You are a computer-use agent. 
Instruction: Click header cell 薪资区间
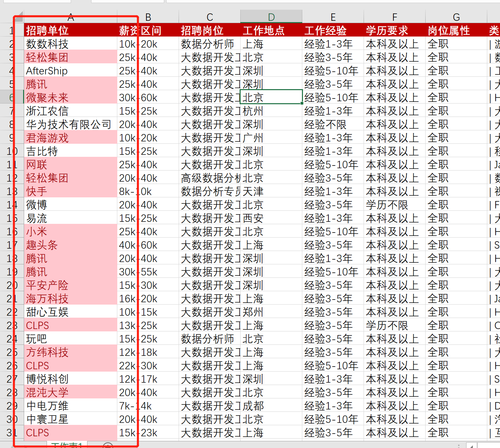coord(148,30)
